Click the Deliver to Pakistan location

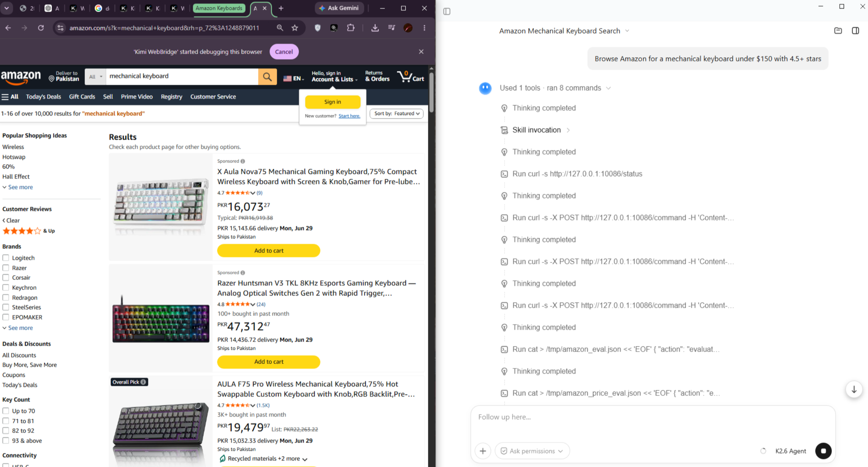pyautogui.click(x=64, y=76)
